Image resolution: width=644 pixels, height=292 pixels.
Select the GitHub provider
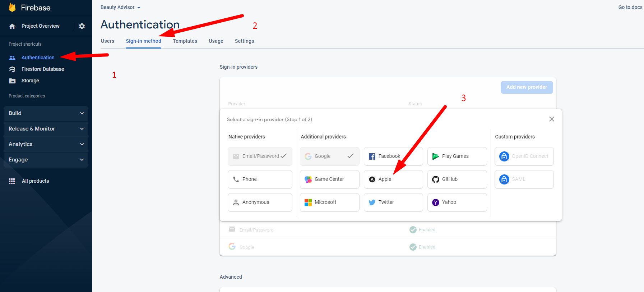[x=457, y=179]
